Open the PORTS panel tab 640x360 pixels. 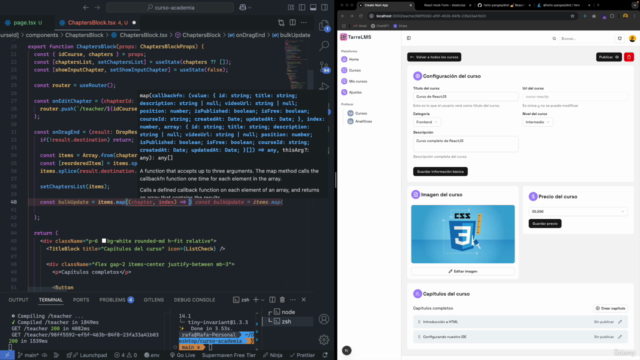click(x=81, y=300)
